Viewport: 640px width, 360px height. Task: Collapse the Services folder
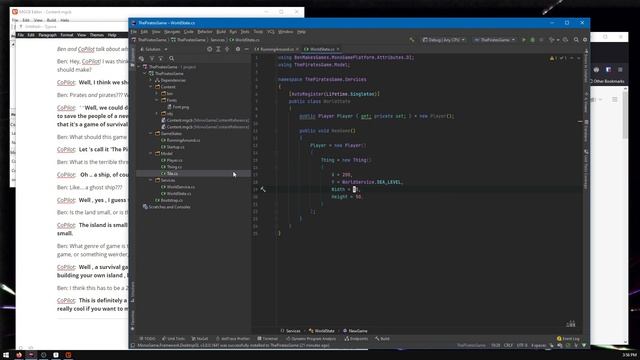coord(151,180)
